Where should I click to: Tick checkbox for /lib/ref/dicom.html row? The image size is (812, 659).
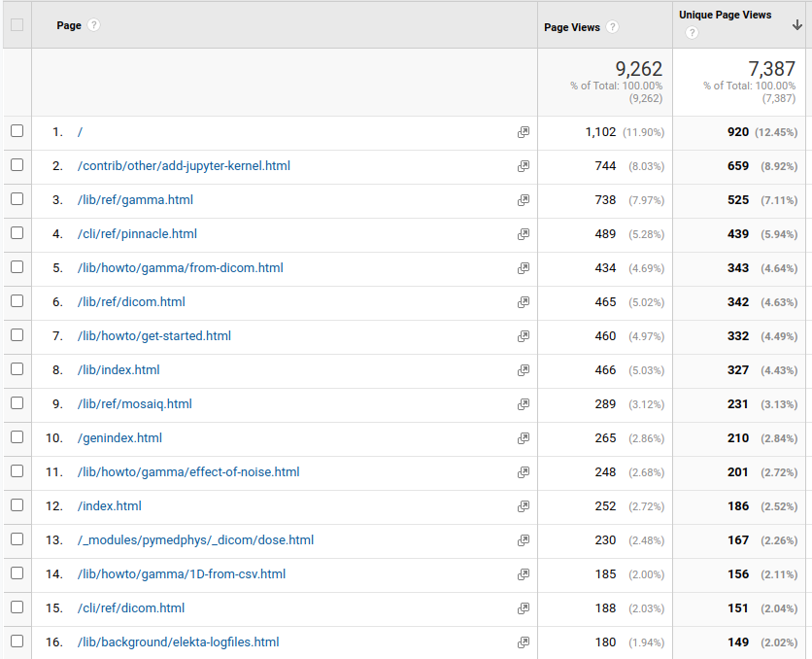coord(17,301)
